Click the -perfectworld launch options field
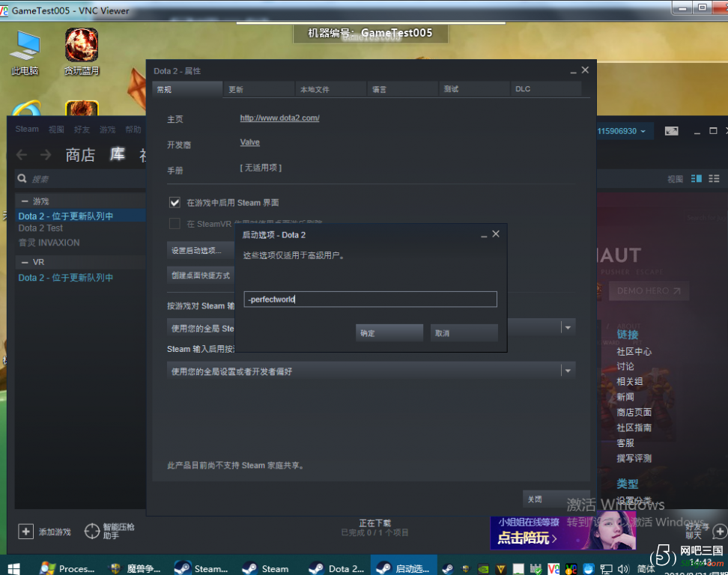The image size is (728, 575). coord(371,299)
